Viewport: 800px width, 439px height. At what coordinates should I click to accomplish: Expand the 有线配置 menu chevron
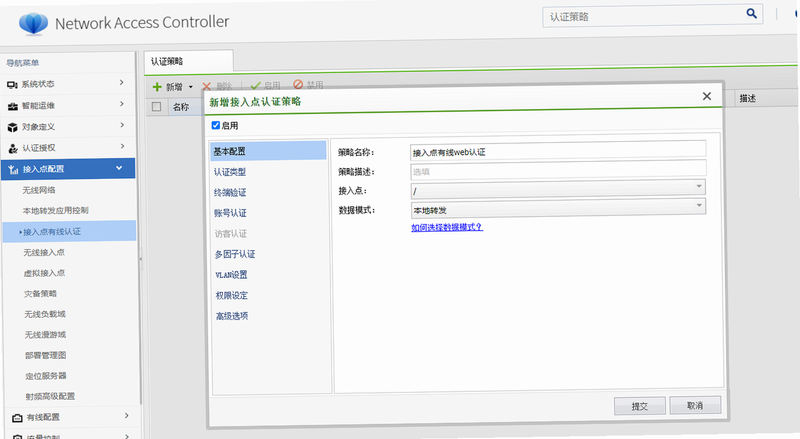(127, 416)
